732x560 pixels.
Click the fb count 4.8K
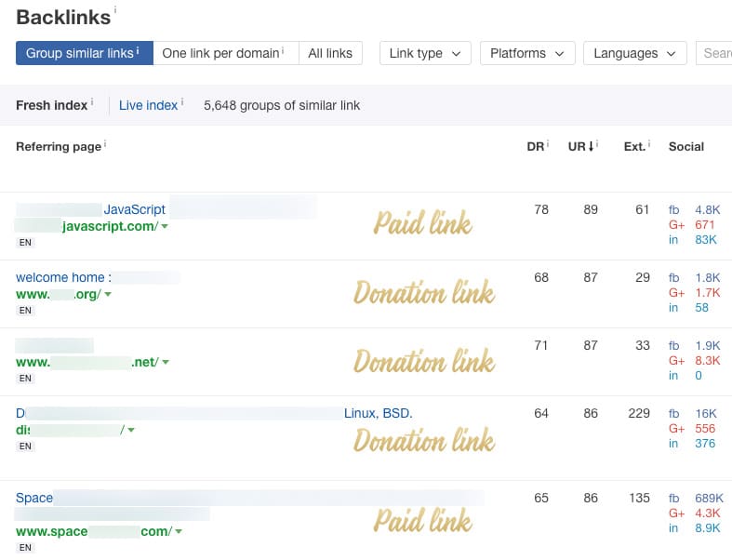pos(708,209)
